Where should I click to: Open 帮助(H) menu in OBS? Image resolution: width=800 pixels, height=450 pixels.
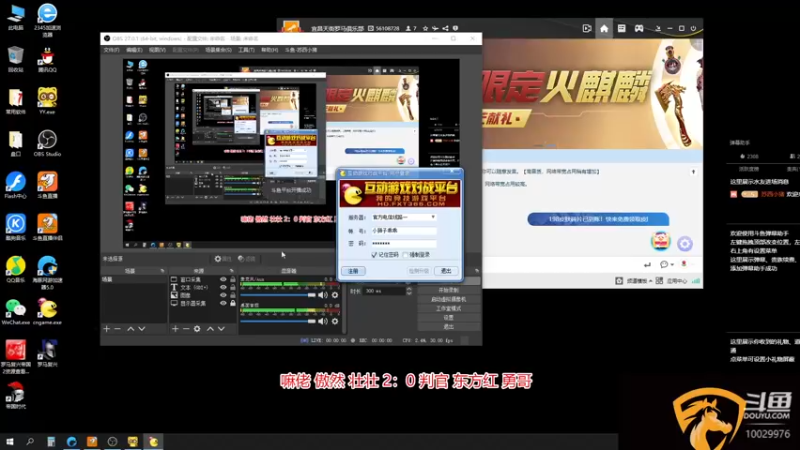269,50
